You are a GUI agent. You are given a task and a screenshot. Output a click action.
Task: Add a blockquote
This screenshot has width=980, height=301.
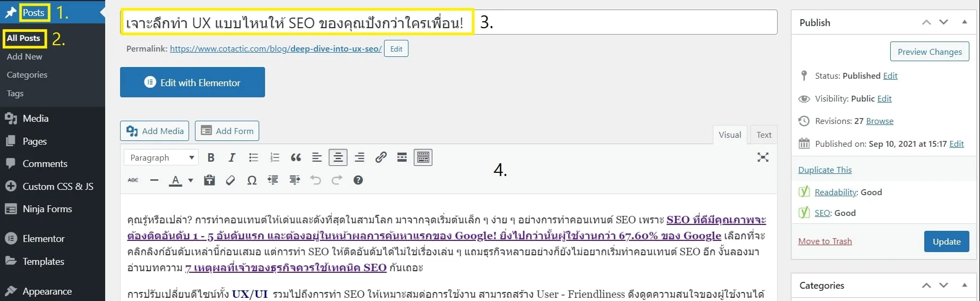coord(296,157)
